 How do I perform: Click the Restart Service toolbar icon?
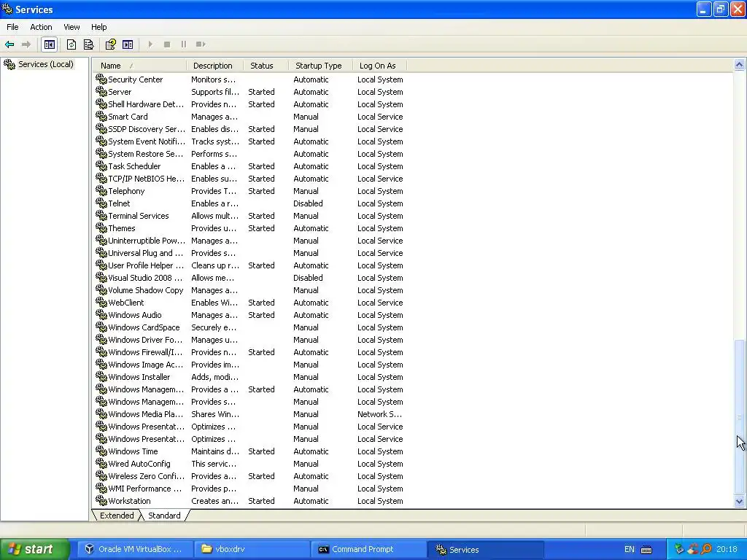coord(201,44)
